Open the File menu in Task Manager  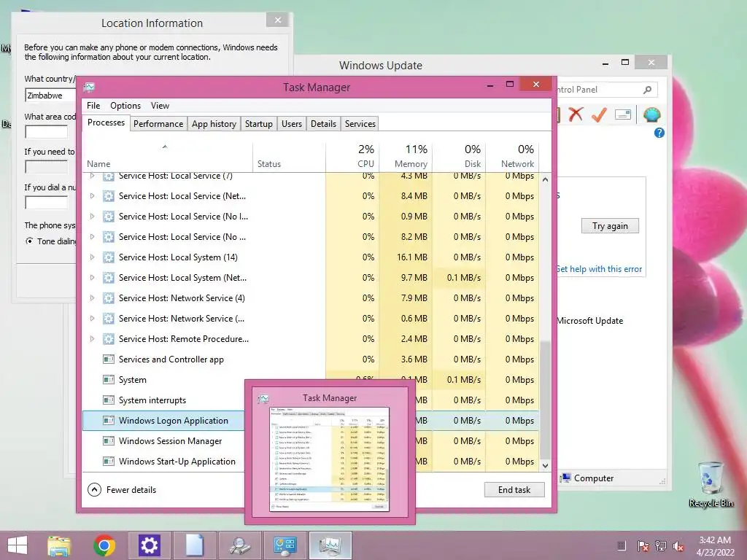pos(93,106)
